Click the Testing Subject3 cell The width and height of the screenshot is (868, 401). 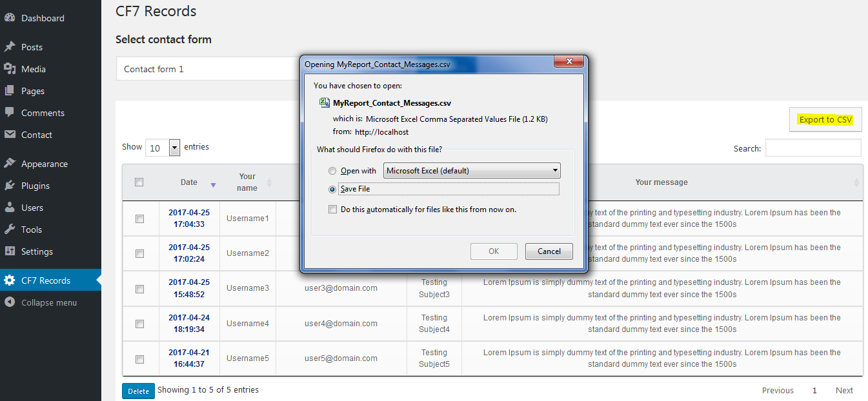[x=434, y=288]
